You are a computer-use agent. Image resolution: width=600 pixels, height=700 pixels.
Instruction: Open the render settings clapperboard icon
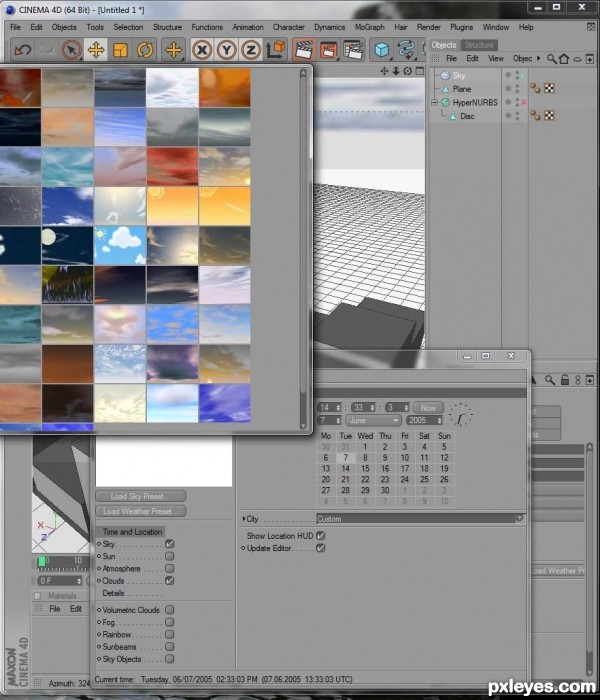353,50
